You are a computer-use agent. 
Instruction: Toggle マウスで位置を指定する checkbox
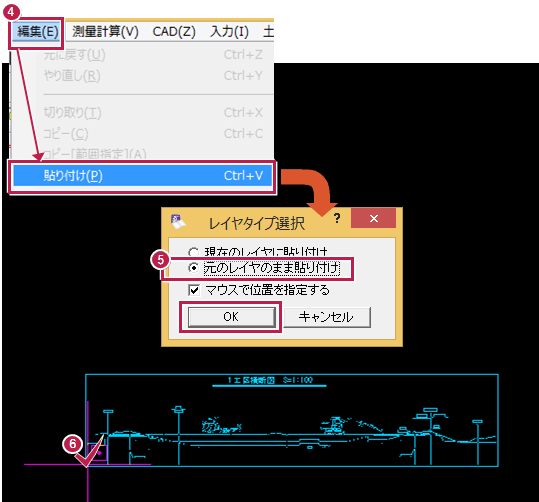[x=194, y=290]
